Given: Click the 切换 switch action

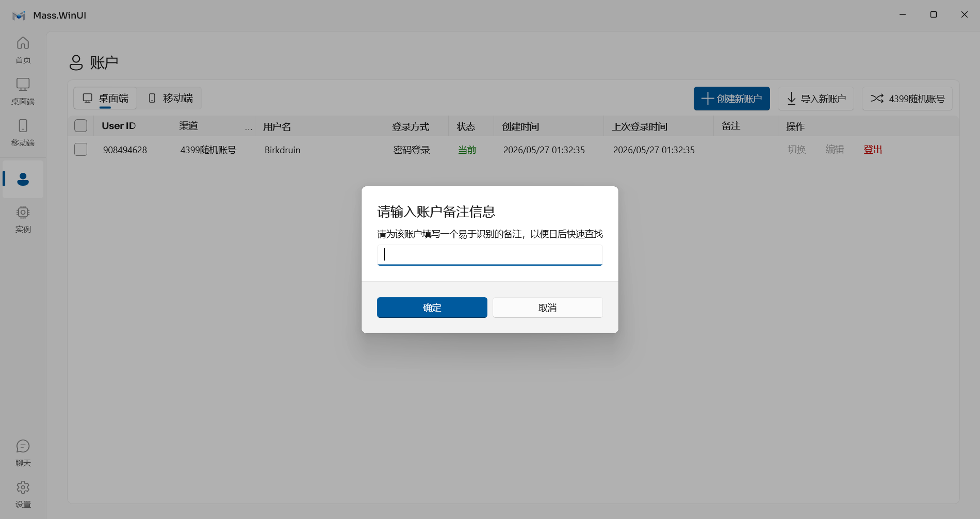Looking at the screenshot, I should click(x=796, y=150).
